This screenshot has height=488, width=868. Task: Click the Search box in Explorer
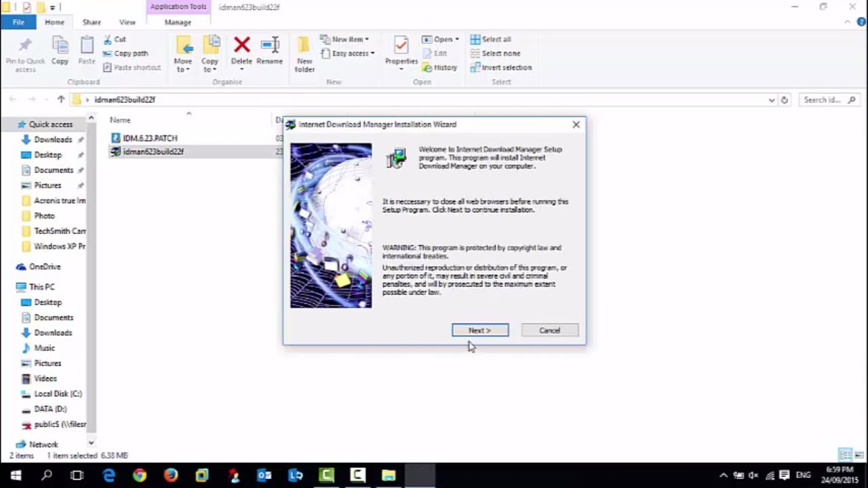[x=830, y=100]
